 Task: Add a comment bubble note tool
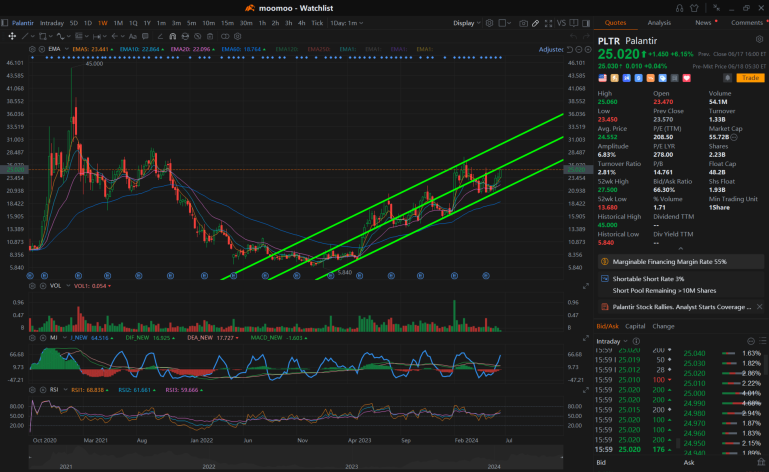click(x=145, y=36)
